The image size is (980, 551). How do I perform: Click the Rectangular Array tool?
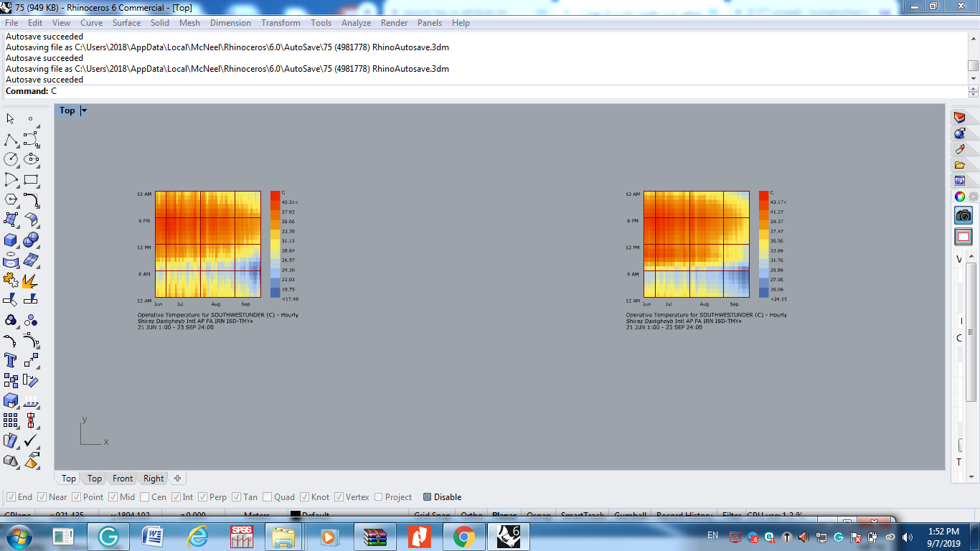point(11,420)
